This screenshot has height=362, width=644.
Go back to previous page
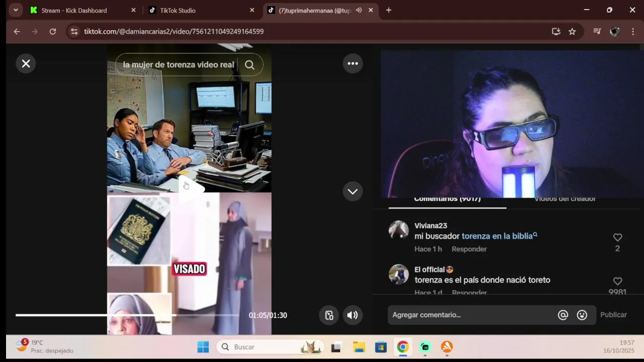click(17, 31)
